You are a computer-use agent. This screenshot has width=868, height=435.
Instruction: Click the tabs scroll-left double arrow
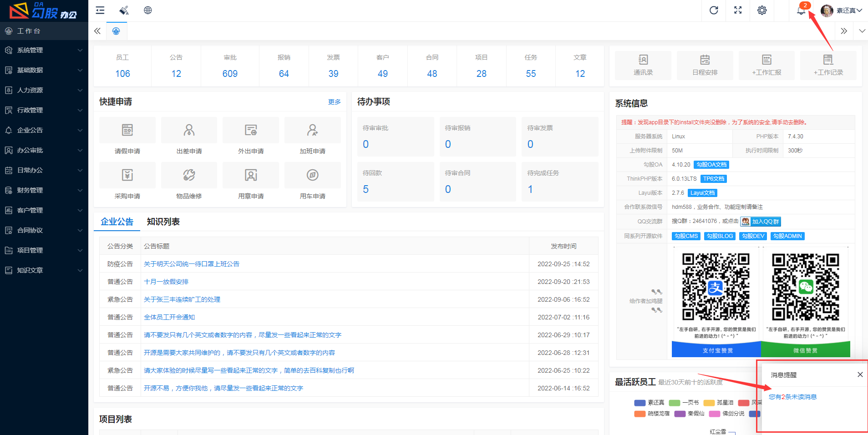(97, 31)
